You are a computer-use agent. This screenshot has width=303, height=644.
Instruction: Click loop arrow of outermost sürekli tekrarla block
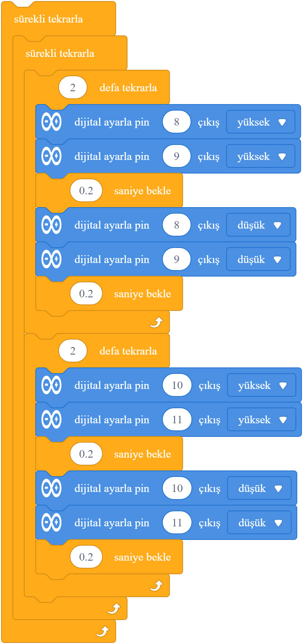[x=103, y=632]
